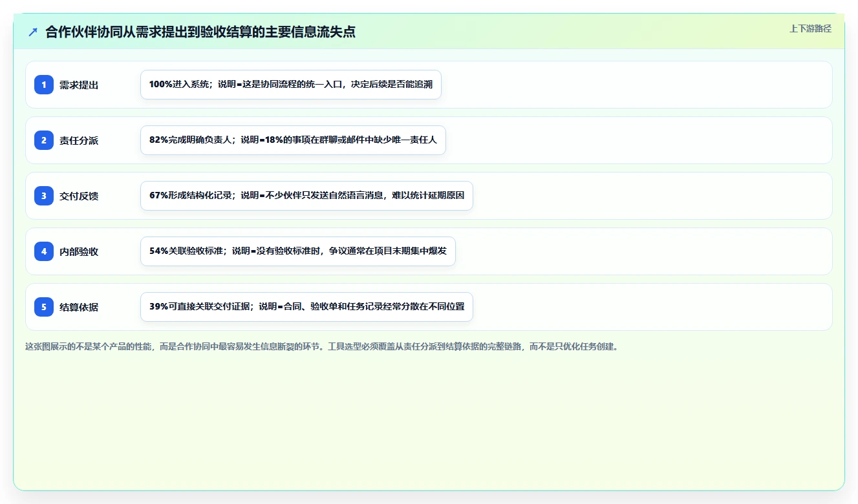The image size is (858, 504).
Task: Select the step number 4 badge
Action: (44, 251)
